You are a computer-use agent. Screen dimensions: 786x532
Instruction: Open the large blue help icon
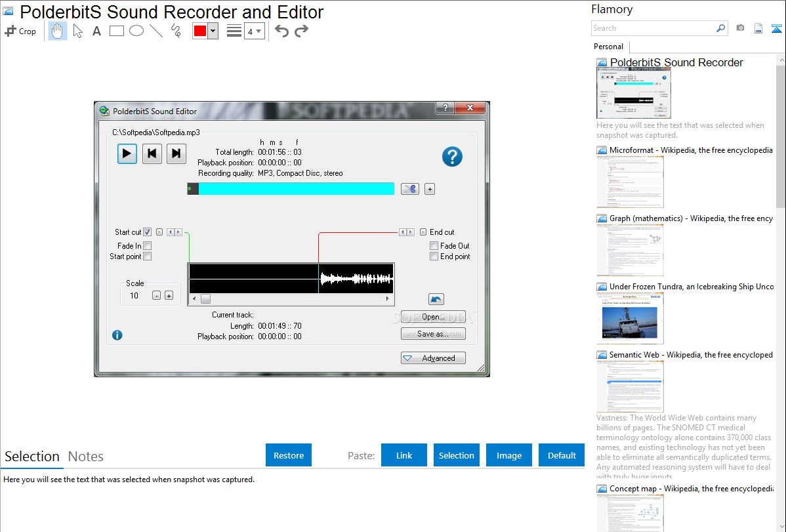tap(452, 157)
